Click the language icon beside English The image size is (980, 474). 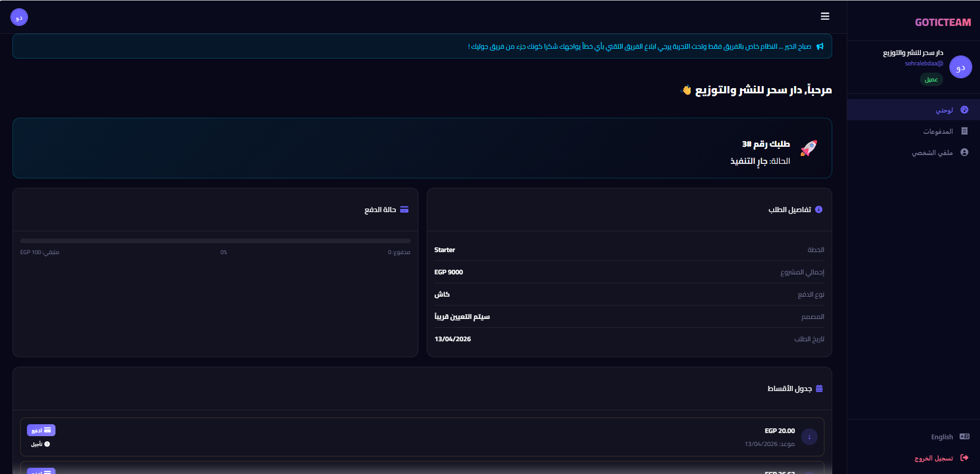[x=964, y=437]
